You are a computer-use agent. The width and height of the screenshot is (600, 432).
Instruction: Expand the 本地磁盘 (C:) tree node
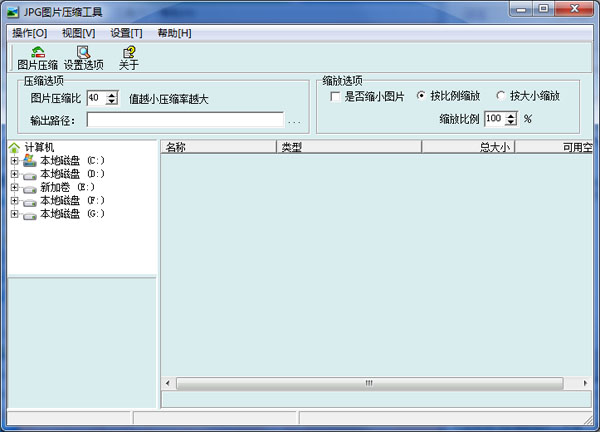15,161
